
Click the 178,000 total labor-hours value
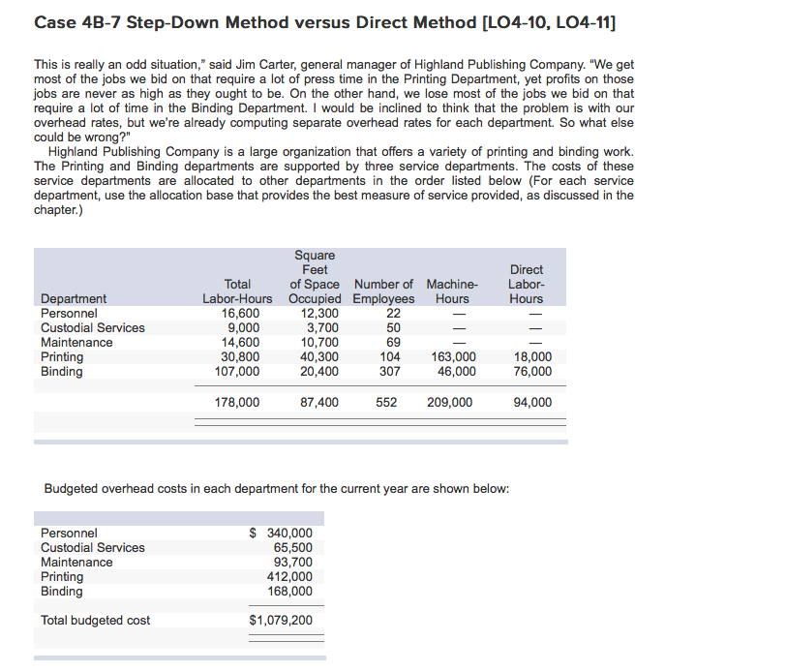[x=237, y=402]
